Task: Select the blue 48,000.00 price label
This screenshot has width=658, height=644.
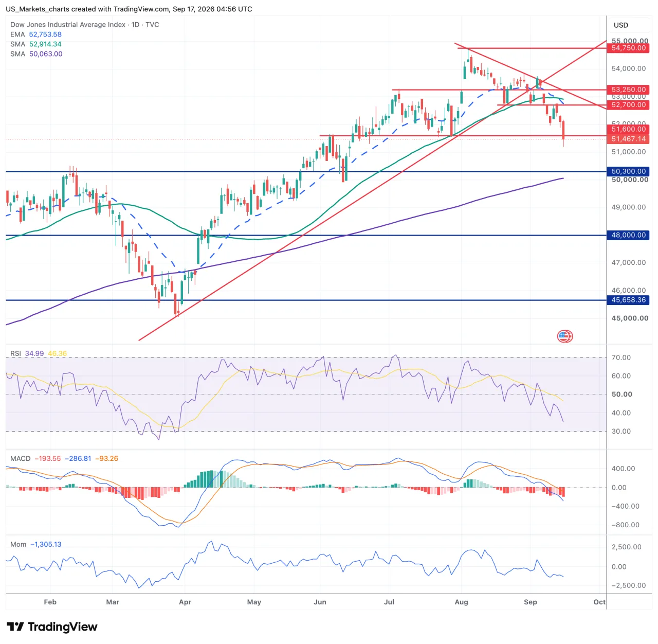Action: pyautogui.click(x=628, y=235)
